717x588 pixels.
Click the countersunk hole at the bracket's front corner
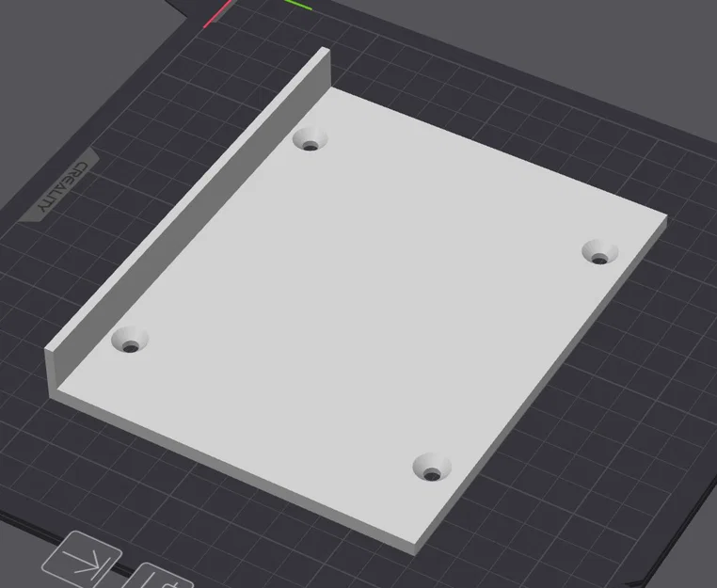point(432,467)
